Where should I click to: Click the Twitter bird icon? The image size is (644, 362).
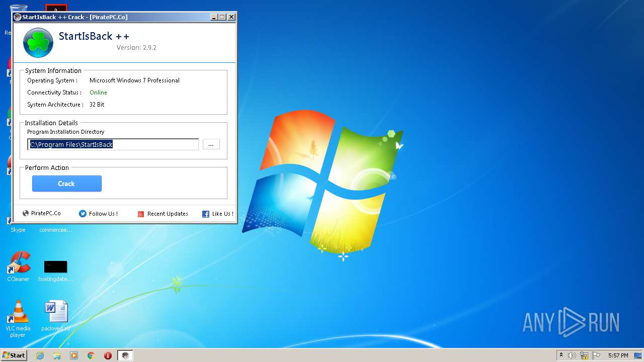[x=83, y=214]
